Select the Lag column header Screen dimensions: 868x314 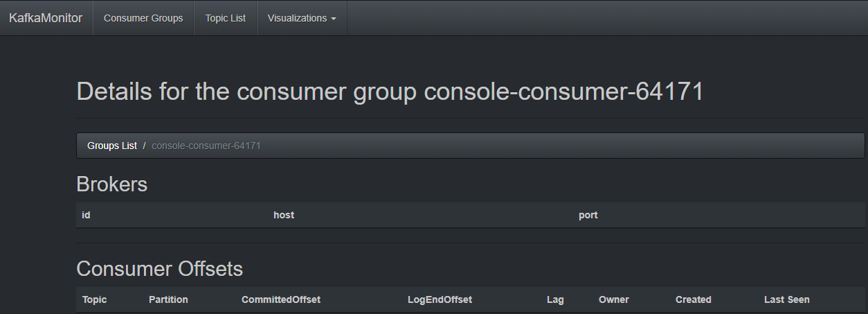(555, 299)
